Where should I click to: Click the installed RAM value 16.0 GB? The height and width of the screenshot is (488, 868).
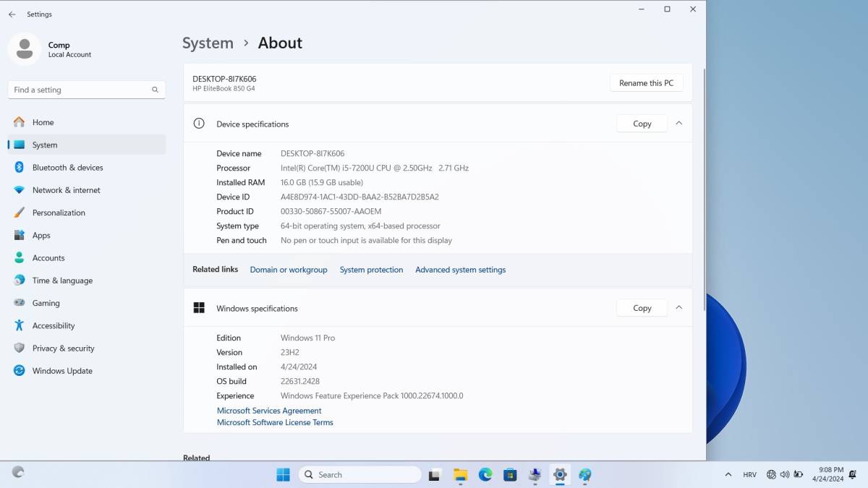(x=322, y=182)
